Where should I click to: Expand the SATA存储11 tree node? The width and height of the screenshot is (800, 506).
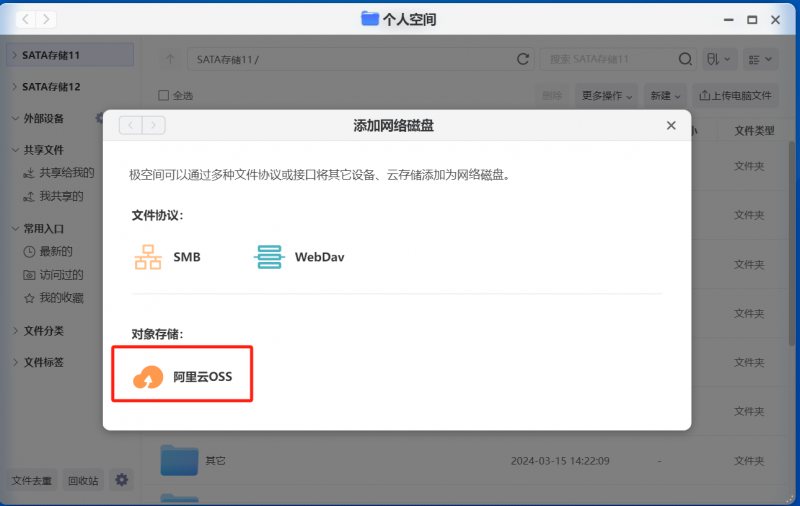[x=14, y=55]
